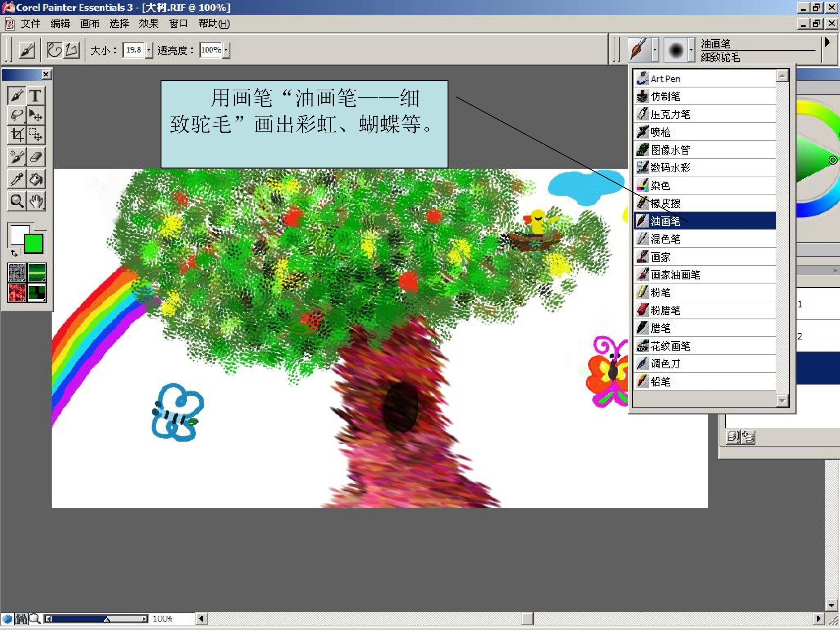Screen dimensions: 840x630
Task: Open the gradient selector swatch
Action: [37, 272]
